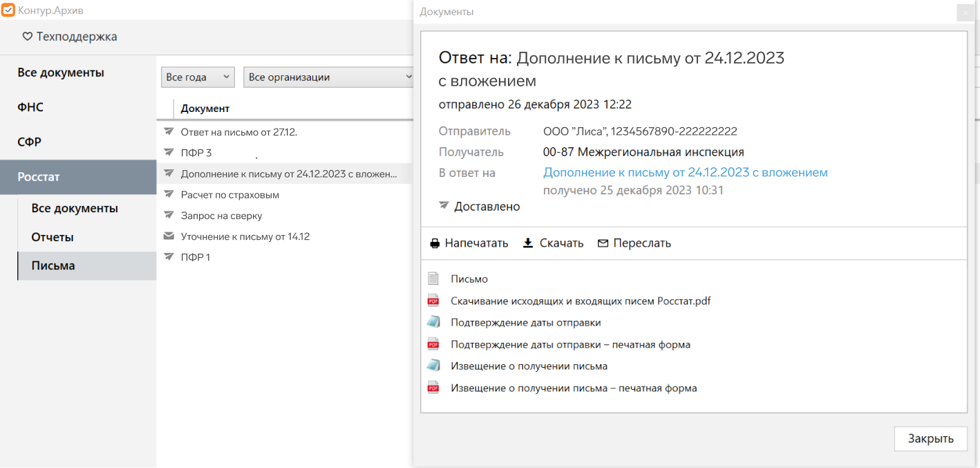Open the Все года year dropdown

coord(198,77)
